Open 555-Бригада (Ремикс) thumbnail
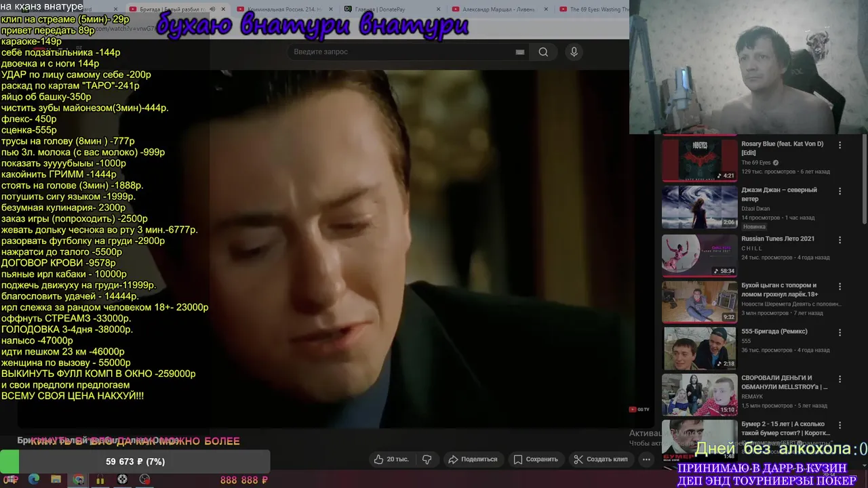Screen dimensions: 868x488 (699, 348)
